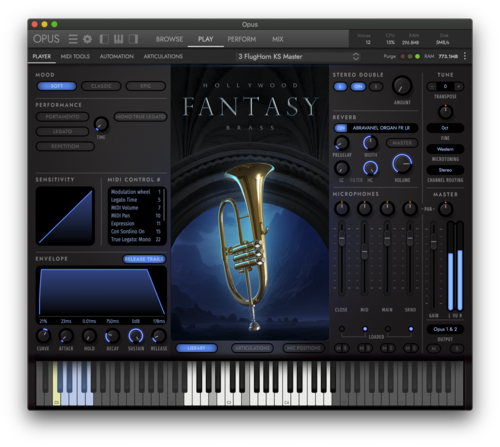
Task: Click the LC filter knob
Action: 342,168
